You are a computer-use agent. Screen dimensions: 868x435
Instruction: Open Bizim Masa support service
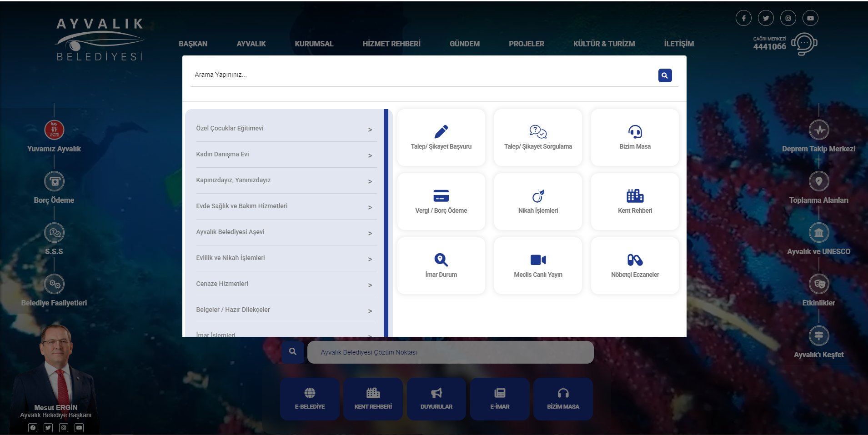634,137
